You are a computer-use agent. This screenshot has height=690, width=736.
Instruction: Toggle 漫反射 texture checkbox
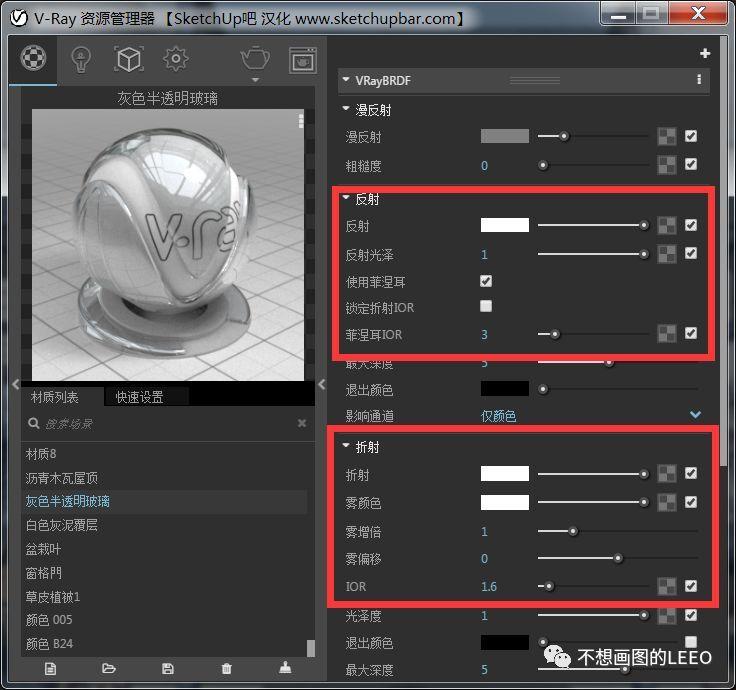[690, 136]
